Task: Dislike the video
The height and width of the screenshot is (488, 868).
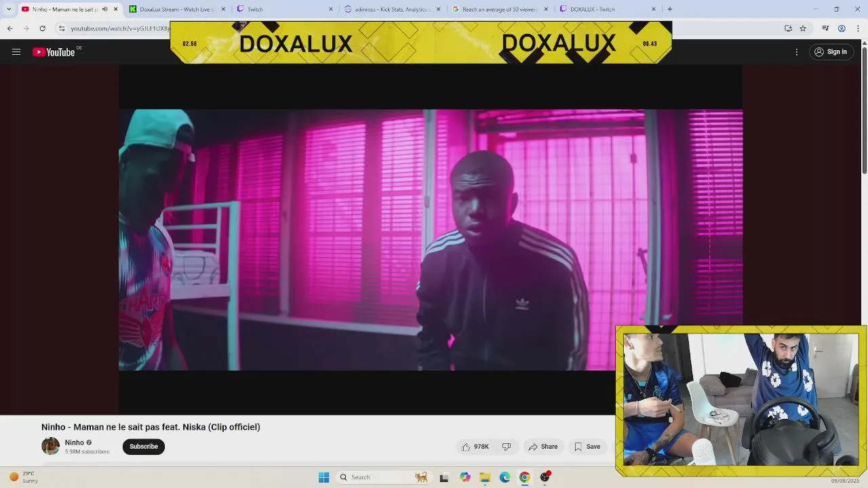Action: [x=507, y=447]
